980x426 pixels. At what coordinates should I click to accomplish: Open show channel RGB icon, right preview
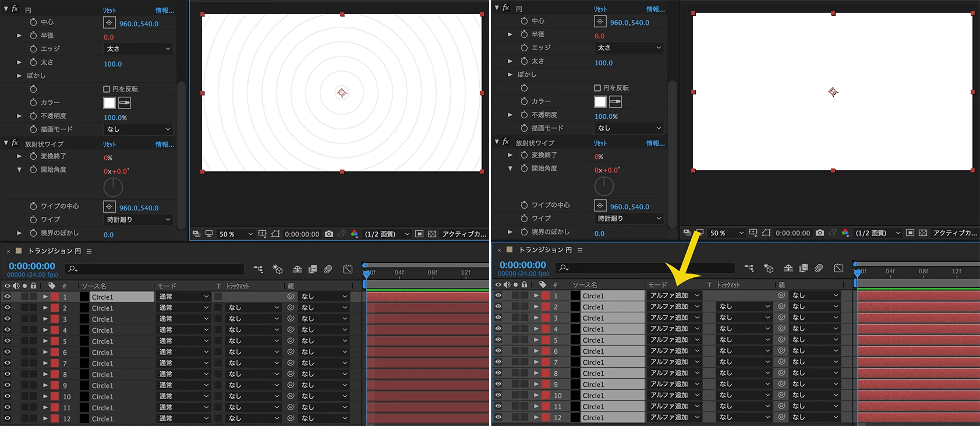point(845,233)
